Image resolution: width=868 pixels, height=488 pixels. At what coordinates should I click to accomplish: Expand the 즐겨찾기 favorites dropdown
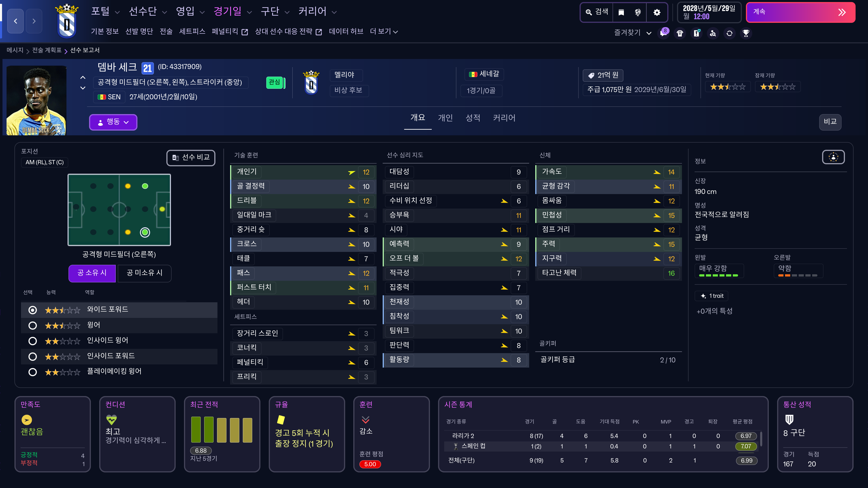(x=632, y=33)
